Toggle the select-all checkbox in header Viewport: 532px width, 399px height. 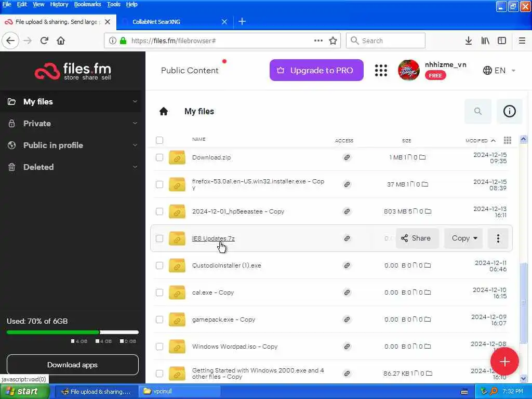coord(159,140)
